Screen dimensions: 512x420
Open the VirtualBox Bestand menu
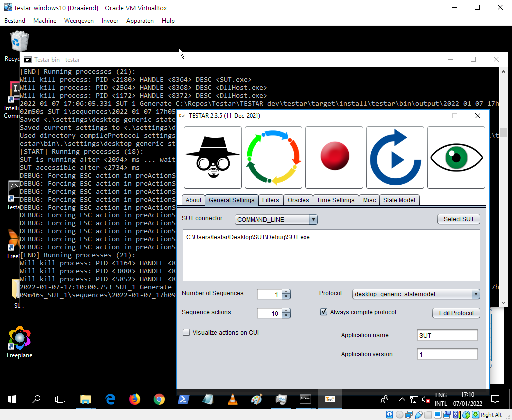pyautogui.click(x=15, y=21)
